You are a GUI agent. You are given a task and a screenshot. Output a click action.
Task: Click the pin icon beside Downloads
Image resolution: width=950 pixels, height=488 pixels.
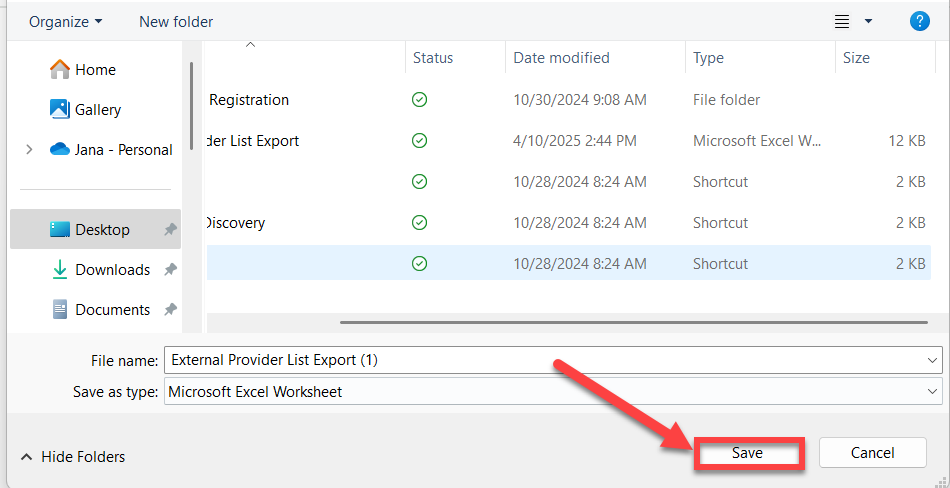click(170, 270)
